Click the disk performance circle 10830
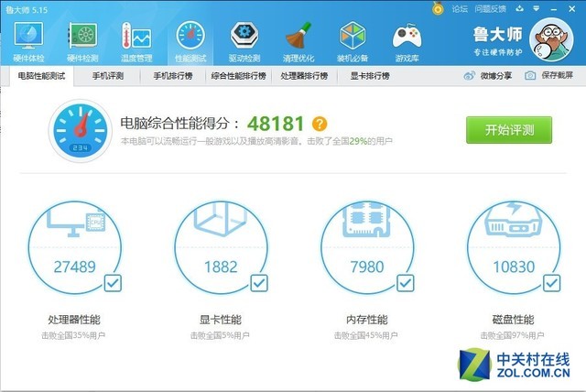 514,247
